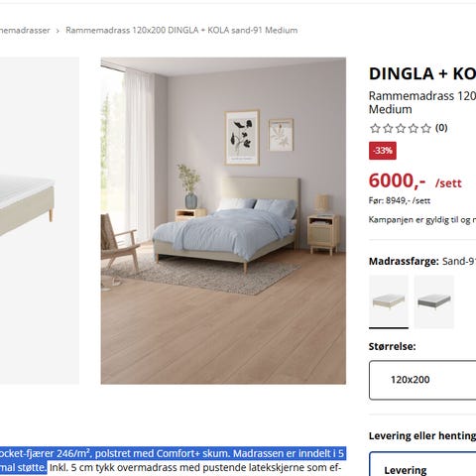The image size is (476, 476).
Task: Click the breadcrumb chevron separator
Action: click(x=58, y=31)
